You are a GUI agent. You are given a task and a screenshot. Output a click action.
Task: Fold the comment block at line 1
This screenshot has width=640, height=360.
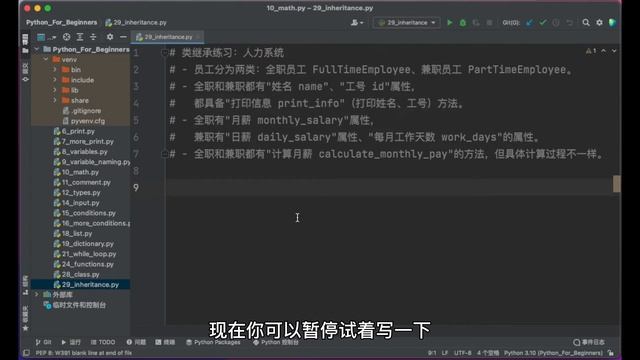[164, 53]
